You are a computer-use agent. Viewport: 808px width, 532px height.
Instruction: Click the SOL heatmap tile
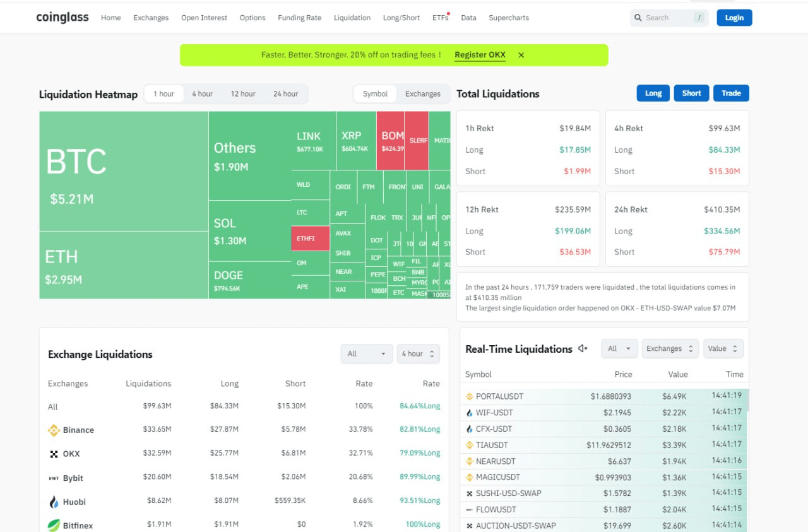[x=249, y=231]
